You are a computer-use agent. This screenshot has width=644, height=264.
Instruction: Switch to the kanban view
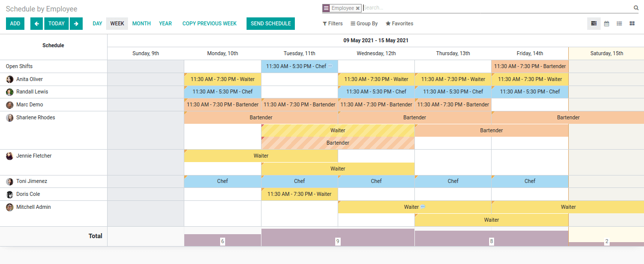tap(632, 23)
